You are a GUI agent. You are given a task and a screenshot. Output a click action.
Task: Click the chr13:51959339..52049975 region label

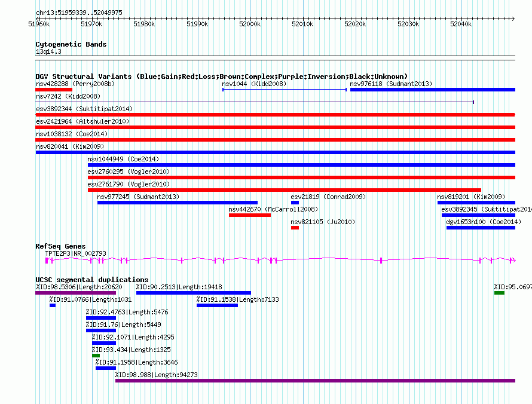click(79, 13)
